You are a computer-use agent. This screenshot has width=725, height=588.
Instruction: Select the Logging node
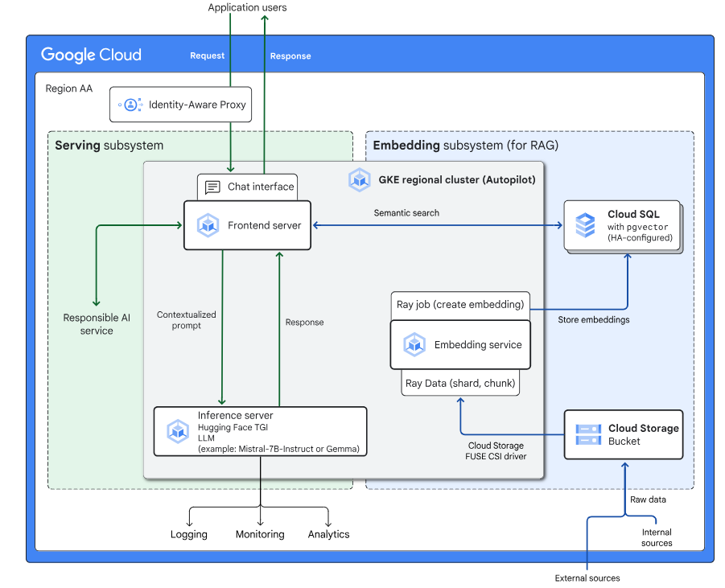point(189,533)
